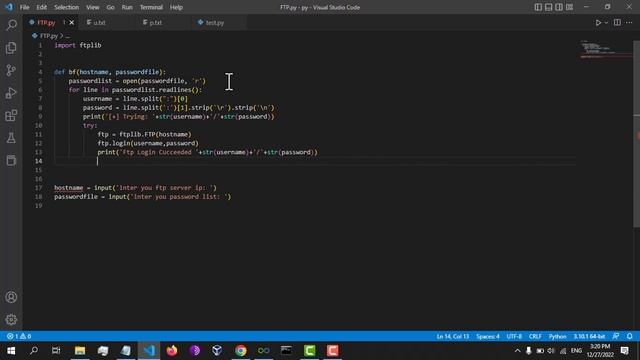
Task: Open the Manage settings gear
Action: click(x=11, y=320)
